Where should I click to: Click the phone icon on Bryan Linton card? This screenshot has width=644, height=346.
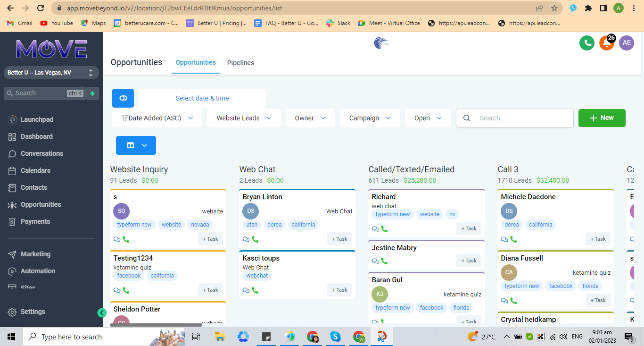pos(255,239)
